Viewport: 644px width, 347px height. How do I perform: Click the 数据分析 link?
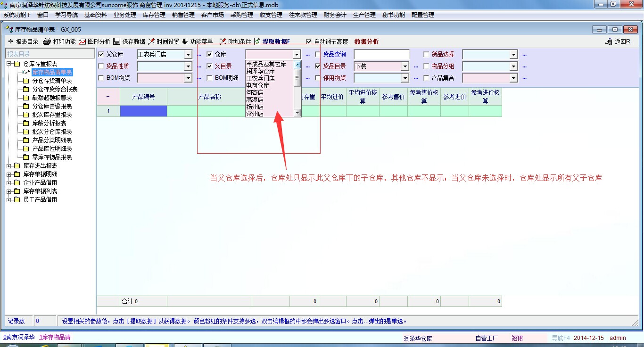click(x=366, y=41)
